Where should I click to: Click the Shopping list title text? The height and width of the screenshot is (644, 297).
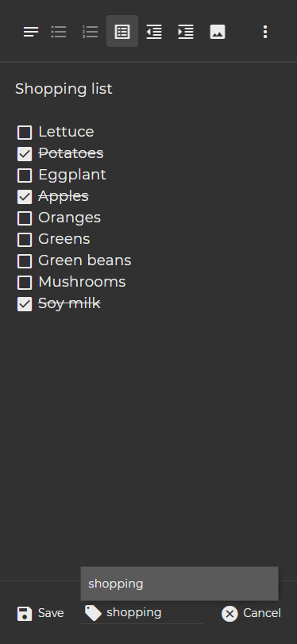(64, 89)
